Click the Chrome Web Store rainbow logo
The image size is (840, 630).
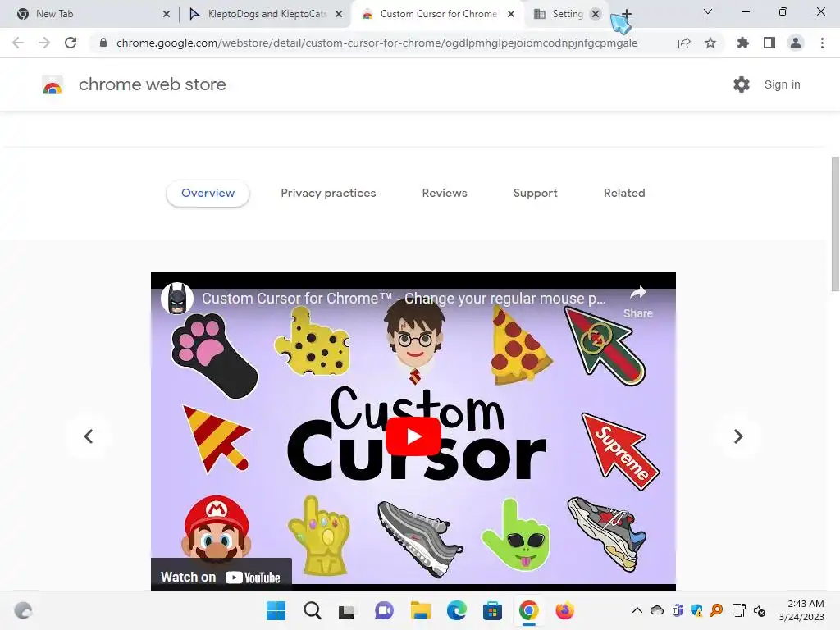click(52, 84)
